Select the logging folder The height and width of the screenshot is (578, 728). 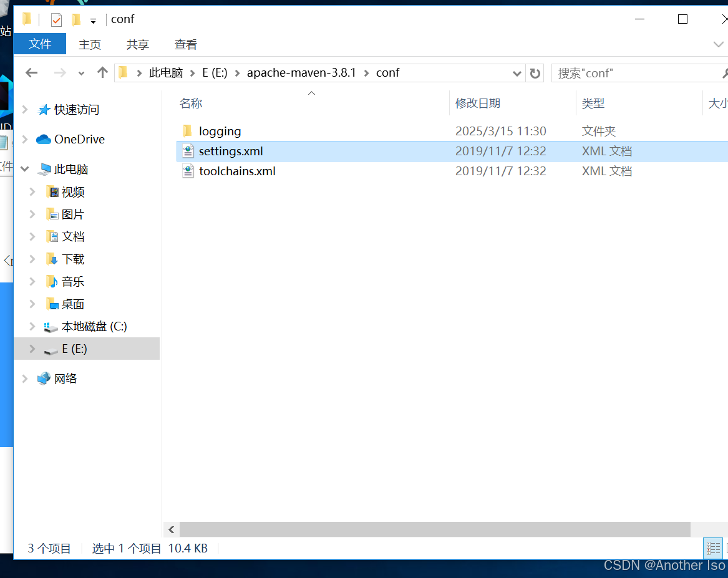[220, 132]
